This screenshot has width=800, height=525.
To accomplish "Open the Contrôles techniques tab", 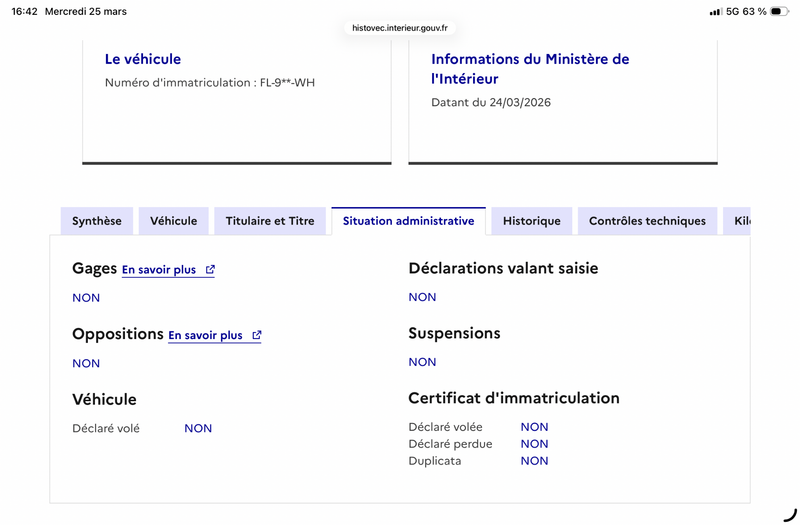I will pos(647,221).
